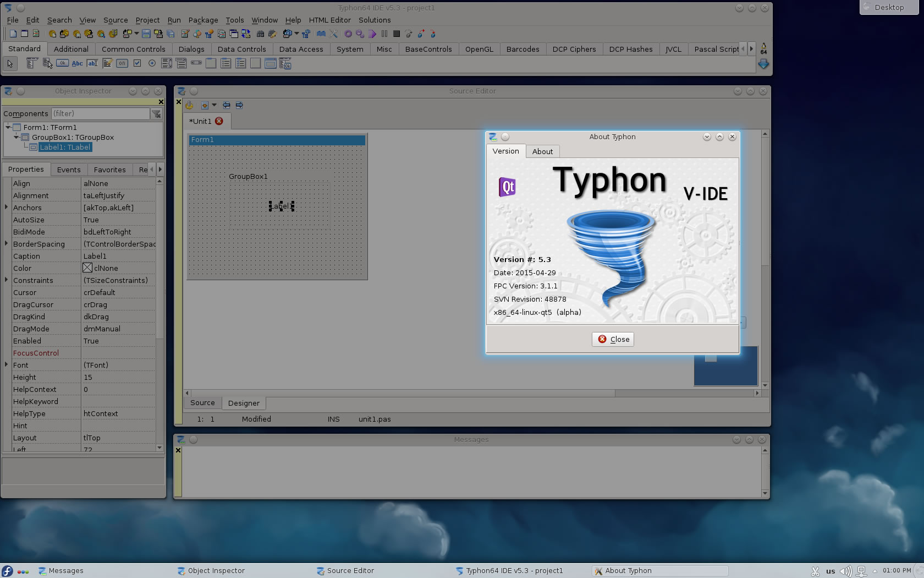Click the volume icon in system tray

click(x=846, y=571)
